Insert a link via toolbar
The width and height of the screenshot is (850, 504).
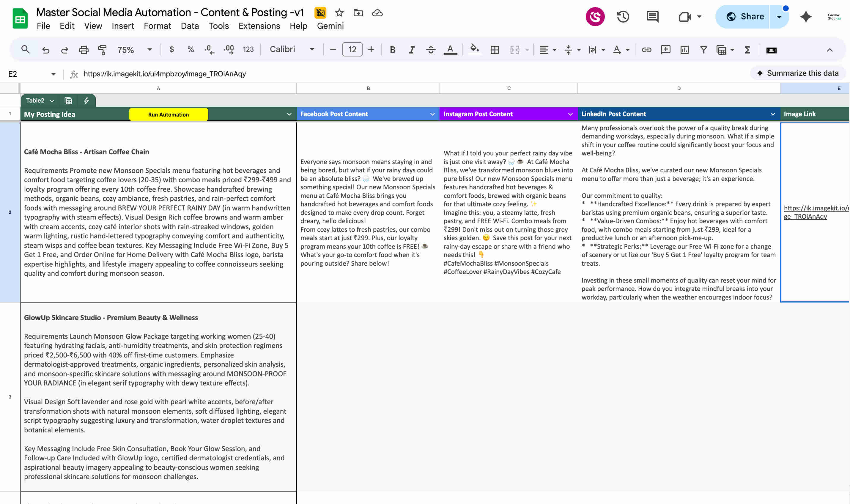click(646, 50)
